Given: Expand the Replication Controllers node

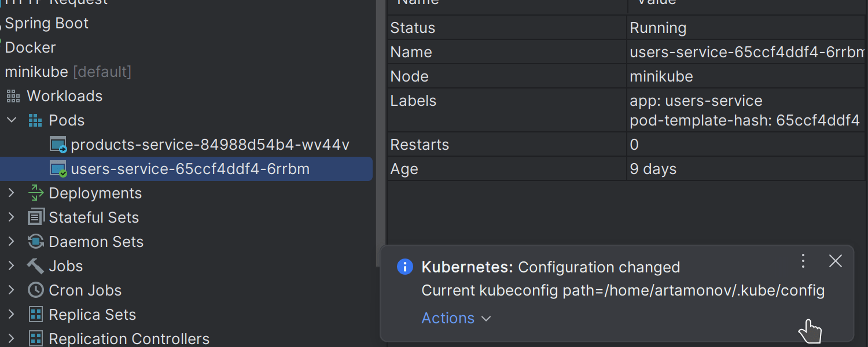Looking at the screenshot, I should (x=12, y=339).
